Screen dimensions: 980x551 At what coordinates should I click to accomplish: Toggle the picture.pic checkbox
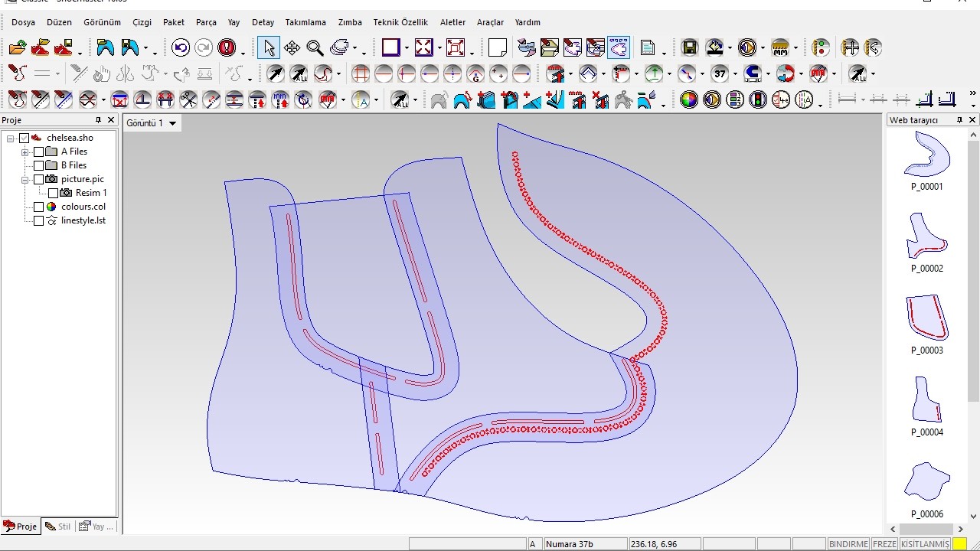point(38,179)
